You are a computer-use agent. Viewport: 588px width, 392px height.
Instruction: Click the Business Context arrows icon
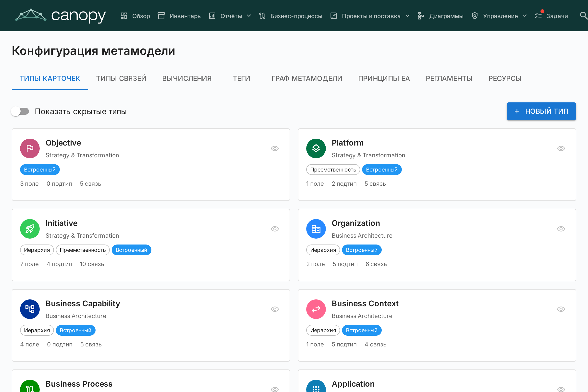[x=316, y=309]
